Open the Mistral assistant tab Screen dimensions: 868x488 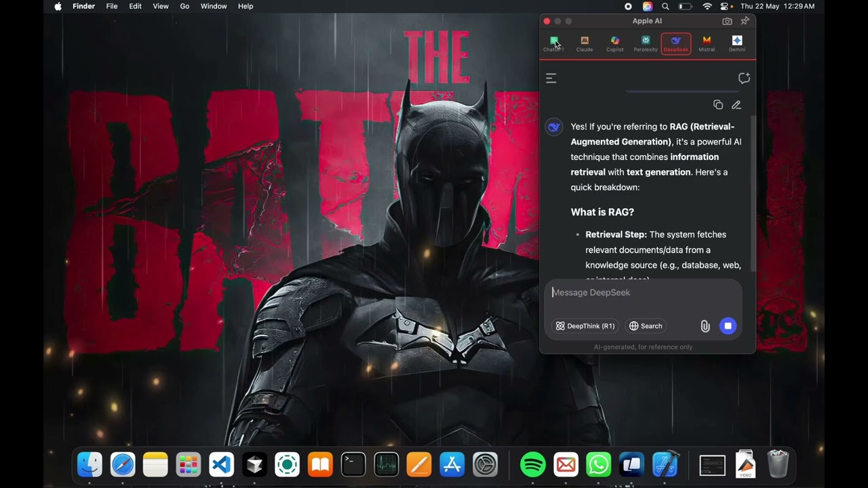tap(707, 44)
